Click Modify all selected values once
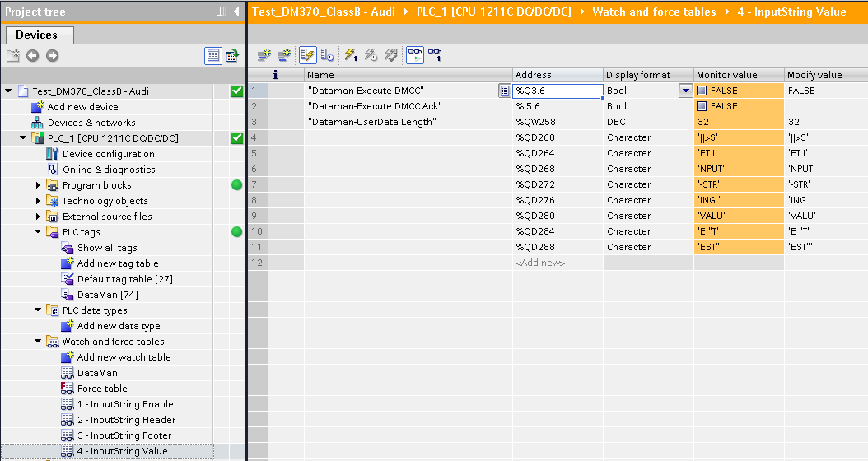The height and width of the screenshot is (461, 868). [350, 55]
